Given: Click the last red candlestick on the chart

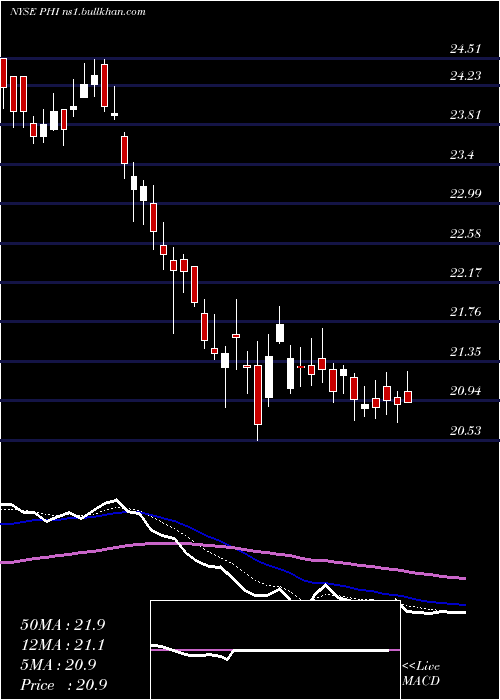Looking at the screenshot, I should point(408,397).
